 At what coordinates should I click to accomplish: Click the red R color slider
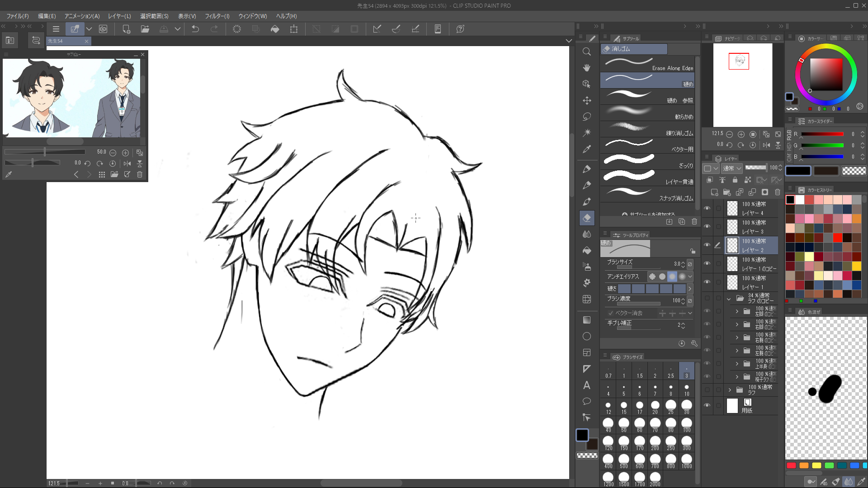click(x=822, y=134)
